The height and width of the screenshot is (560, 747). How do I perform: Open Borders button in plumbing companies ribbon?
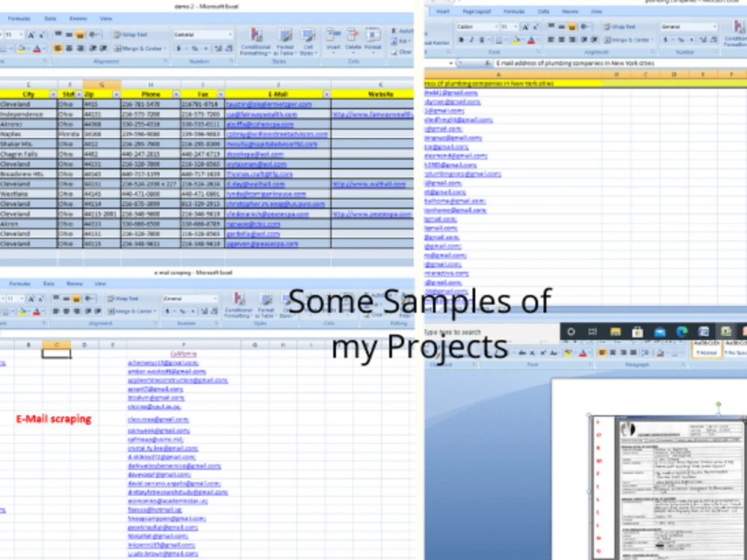pyautogui.click(x=500, y=40)
